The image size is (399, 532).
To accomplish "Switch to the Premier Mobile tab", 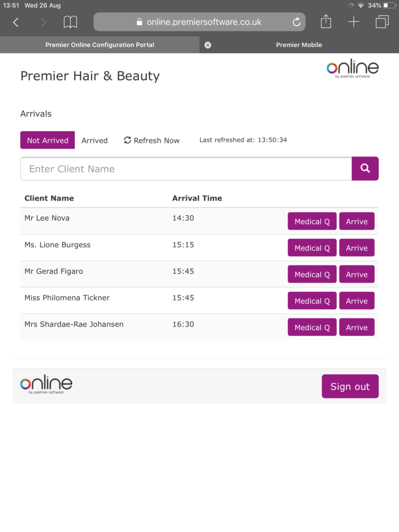I will 299,45.
